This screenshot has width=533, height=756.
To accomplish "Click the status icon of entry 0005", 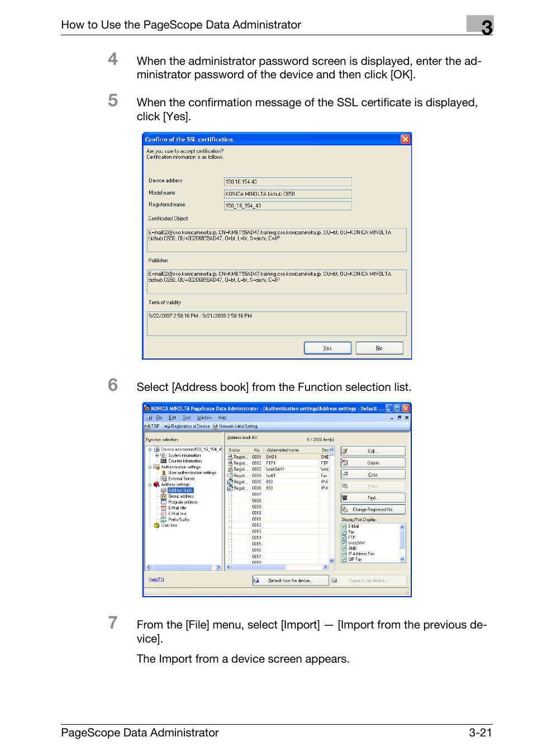I will tap(230, 481).
